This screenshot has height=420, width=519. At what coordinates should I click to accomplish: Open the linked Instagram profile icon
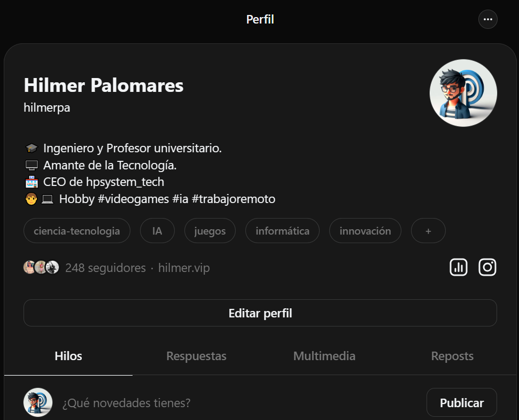point(487,267)
